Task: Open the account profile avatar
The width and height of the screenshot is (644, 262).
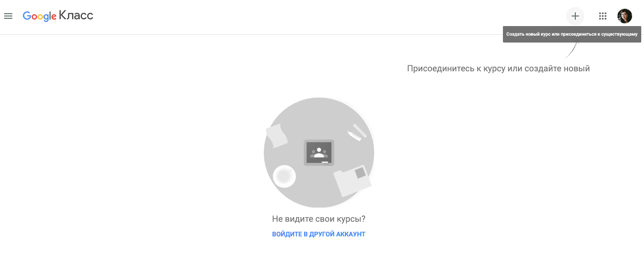Action: 625,16
